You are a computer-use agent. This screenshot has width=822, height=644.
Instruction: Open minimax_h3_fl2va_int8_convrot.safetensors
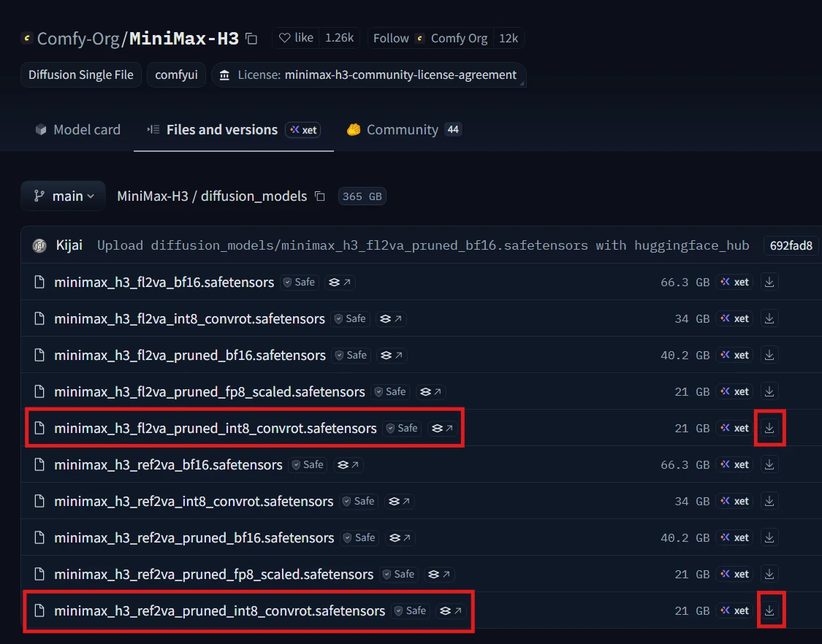190,318
